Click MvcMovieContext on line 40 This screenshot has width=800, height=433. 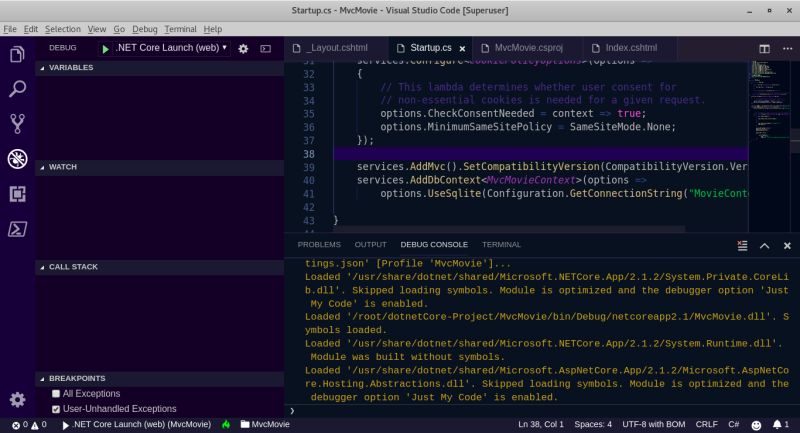(531, 180)
